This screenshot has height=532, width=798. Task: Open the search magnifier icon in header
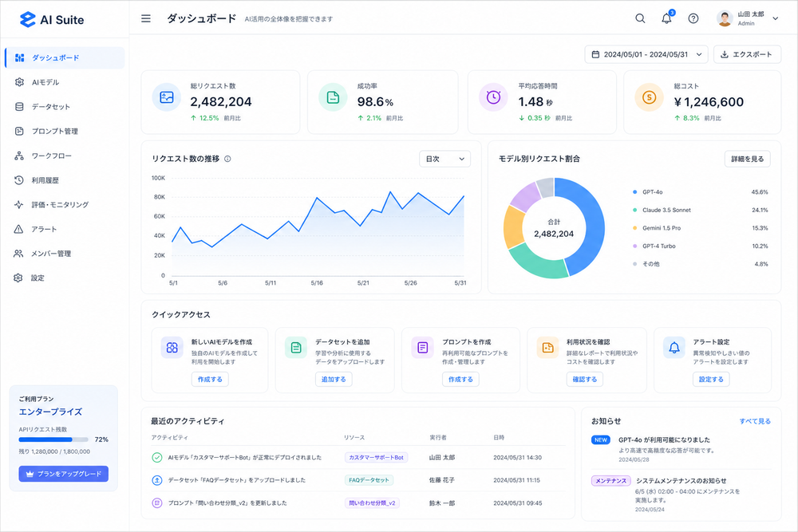tap(640, 18)
